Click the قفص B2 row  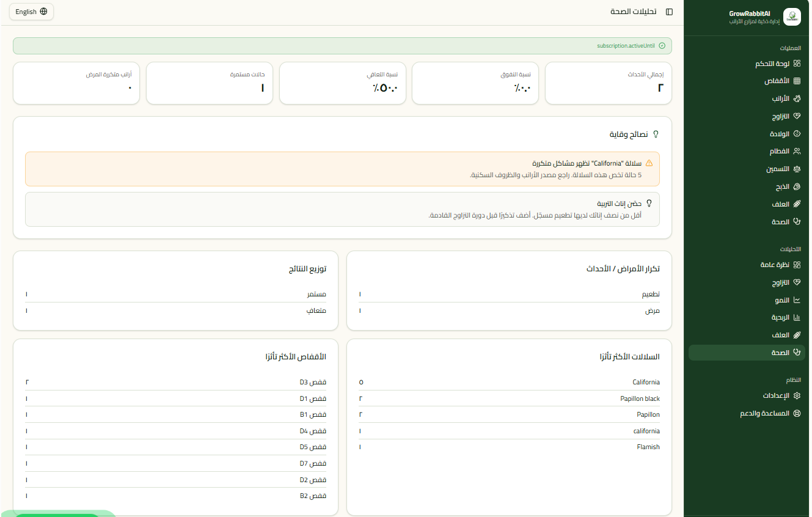[x=176, y=496]
